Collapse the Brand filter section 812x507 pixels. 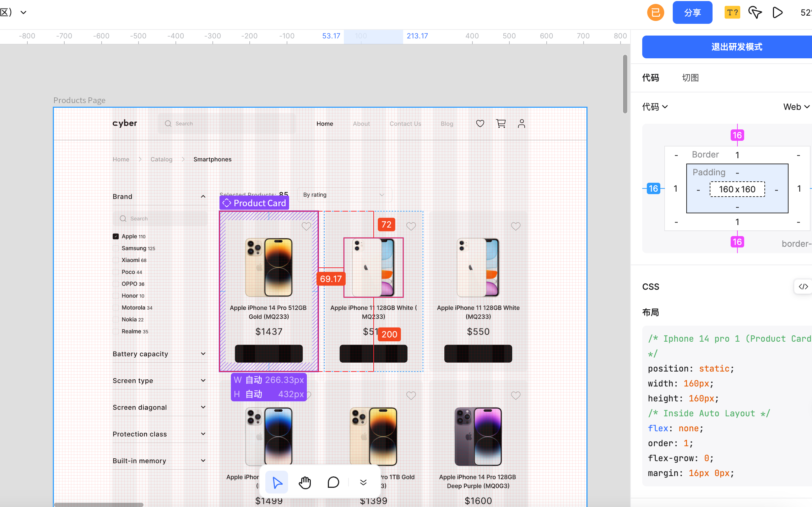(x=203, y=197)
